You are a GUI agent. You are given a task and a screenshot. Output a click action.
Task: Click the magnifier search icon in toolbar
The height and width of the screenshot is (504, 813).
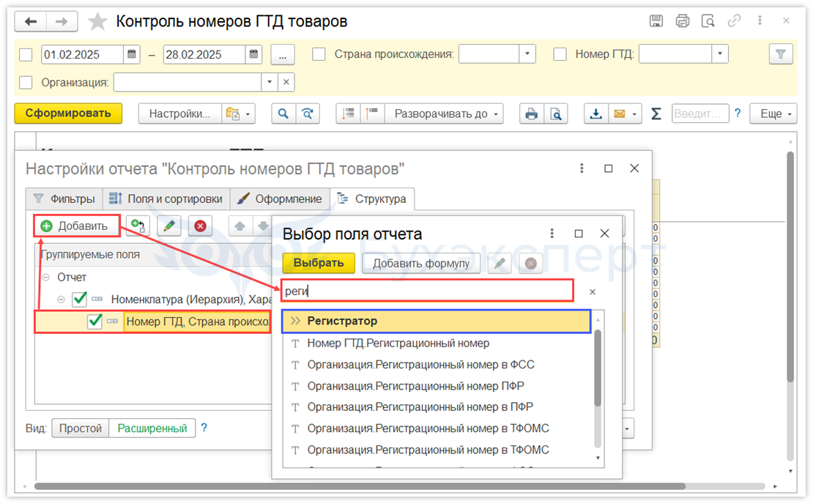(281, 114)
